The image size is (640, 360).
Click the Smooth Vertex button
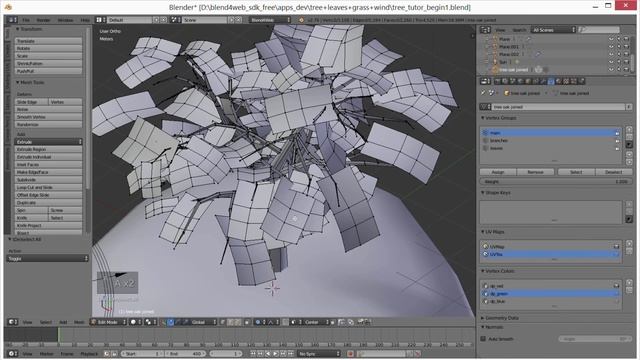pyautogui.click(x=49, y=117)
